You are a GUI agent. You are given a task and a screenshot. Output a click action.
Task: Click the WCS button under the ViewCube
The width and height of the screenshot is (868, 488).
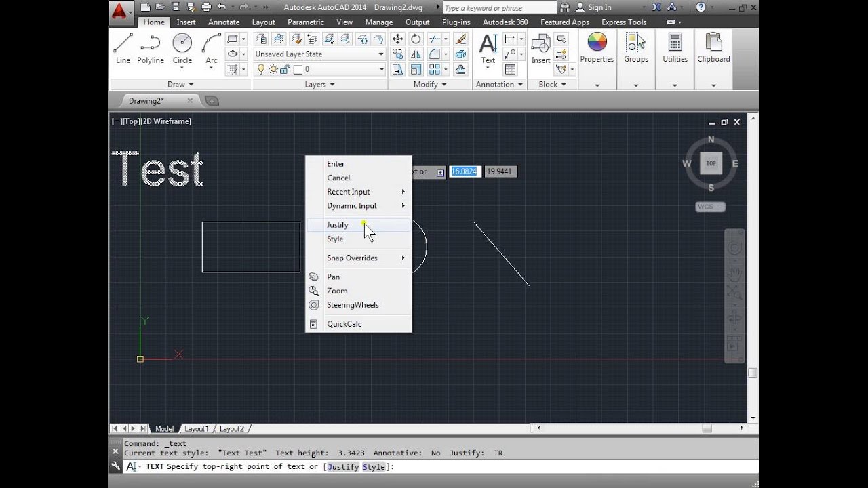(x=710, y=207)
